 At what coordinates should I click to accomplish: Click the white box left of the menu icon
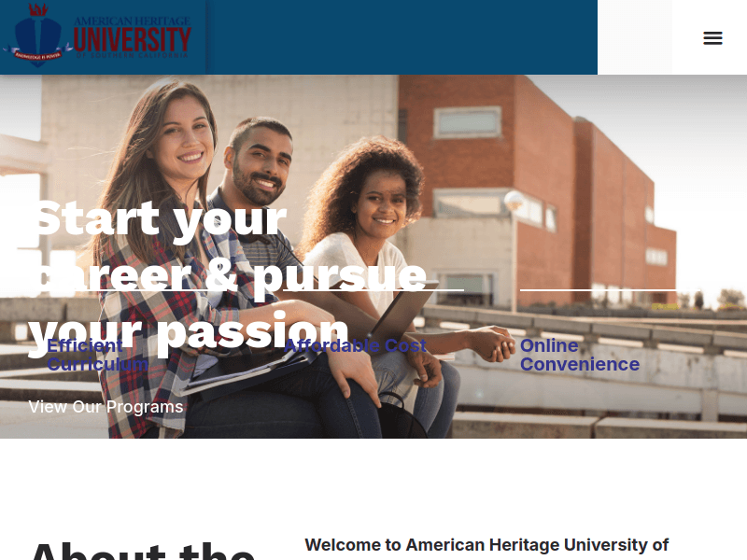(x=635, y=37)
